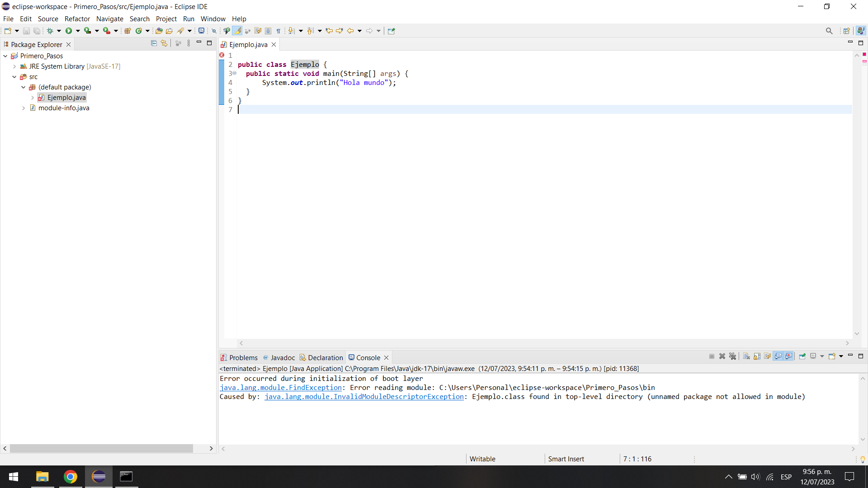This screenshot has width=868, height=488.
Task: Click the New file wizard icon
Action: 8,31
